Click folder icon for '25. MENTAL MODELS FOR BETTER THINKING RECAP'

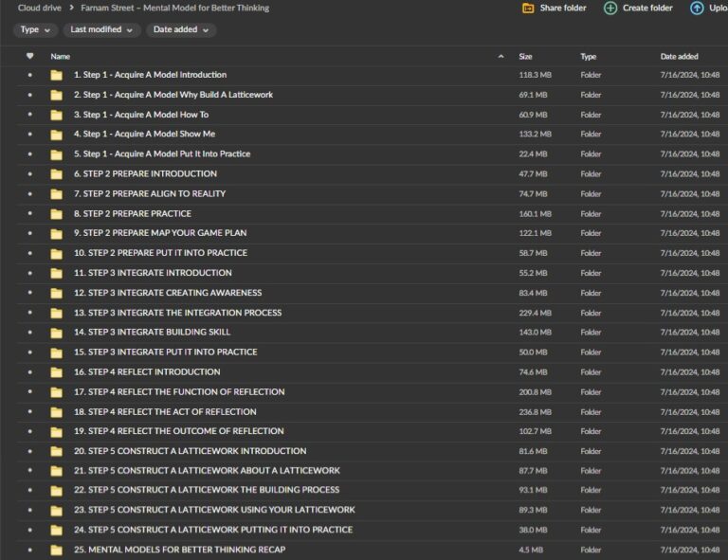tap(57, 550)
